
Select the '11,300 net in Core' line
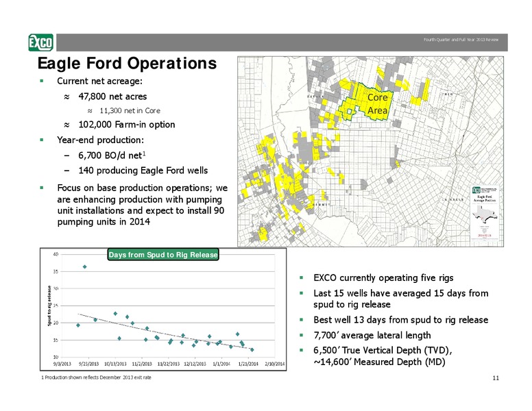pos(130,110)
